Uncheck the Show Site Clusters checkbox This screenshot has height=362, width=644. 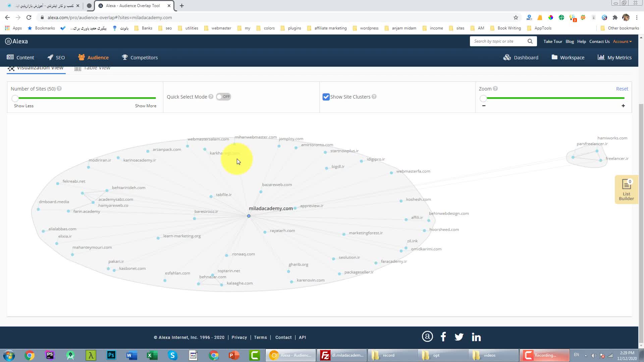point(326,97)
